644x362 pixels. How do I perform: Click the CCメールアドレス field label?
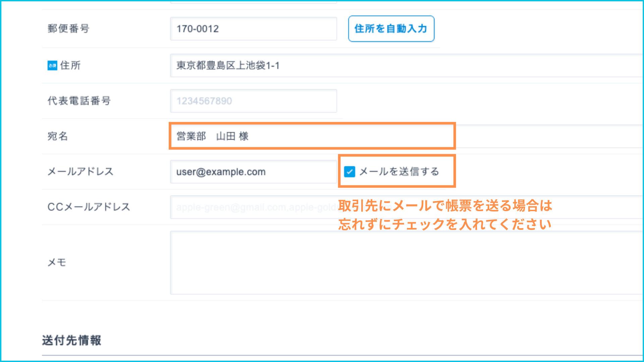[89, 207]
